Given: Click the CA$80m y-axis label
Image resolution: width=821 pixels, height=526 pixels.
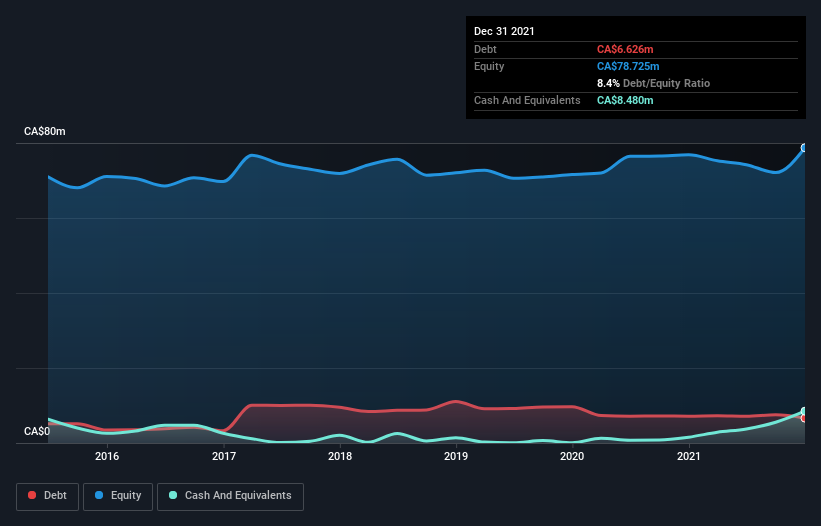Looking at the screenshot, I should 45,131.
